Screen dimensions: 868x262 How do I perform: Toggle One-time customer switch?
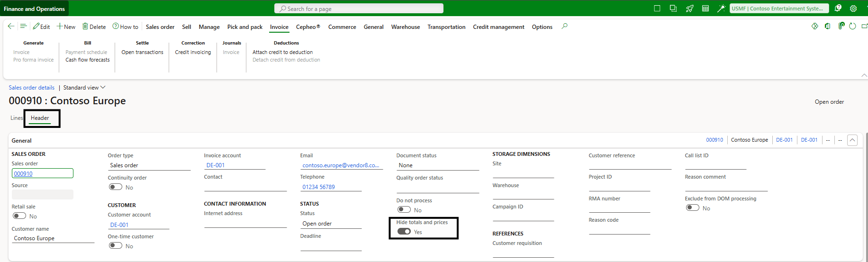[116, 246]
